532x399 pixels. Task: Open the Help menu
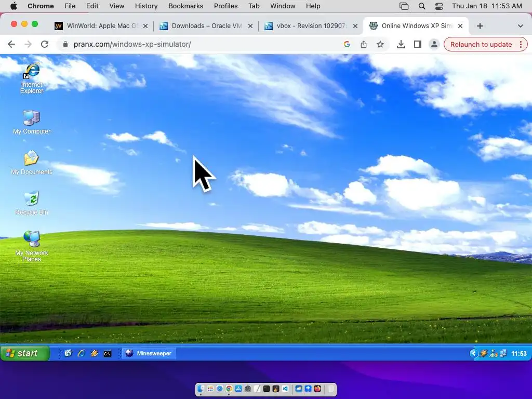pyautogui.click(x=313, y=6)
